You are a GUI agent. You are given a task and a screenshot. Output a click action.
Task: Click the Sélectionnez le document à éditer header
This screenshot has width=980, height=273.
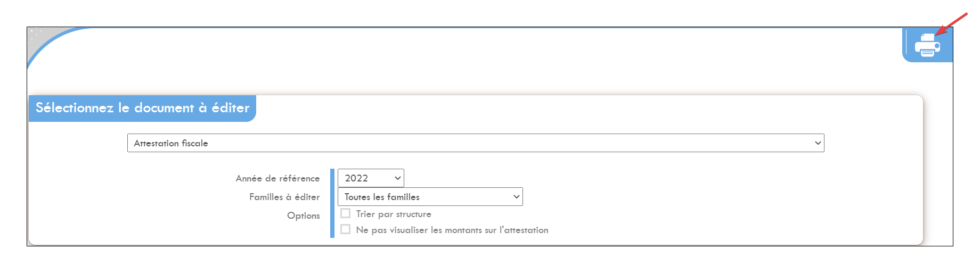142,108
